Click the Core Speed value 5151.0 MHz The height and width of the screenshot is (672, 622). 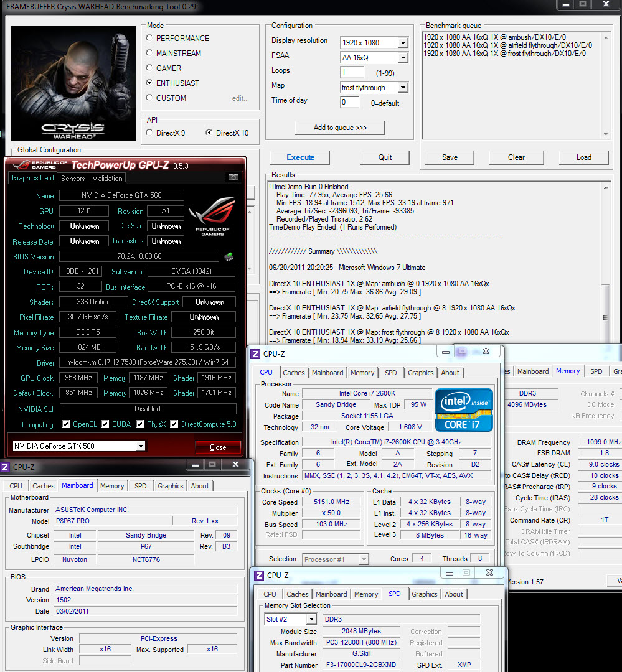coord(331,502)
